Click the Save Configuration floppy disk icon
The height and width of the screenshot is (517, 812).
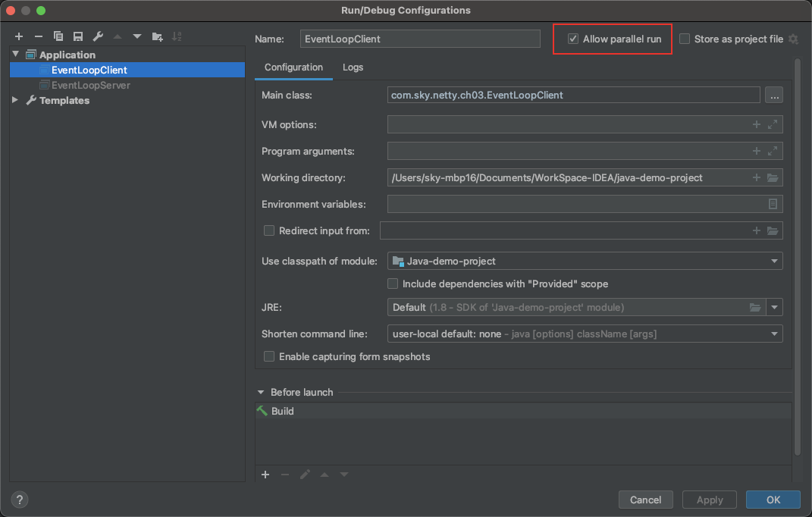coord(78,36)
